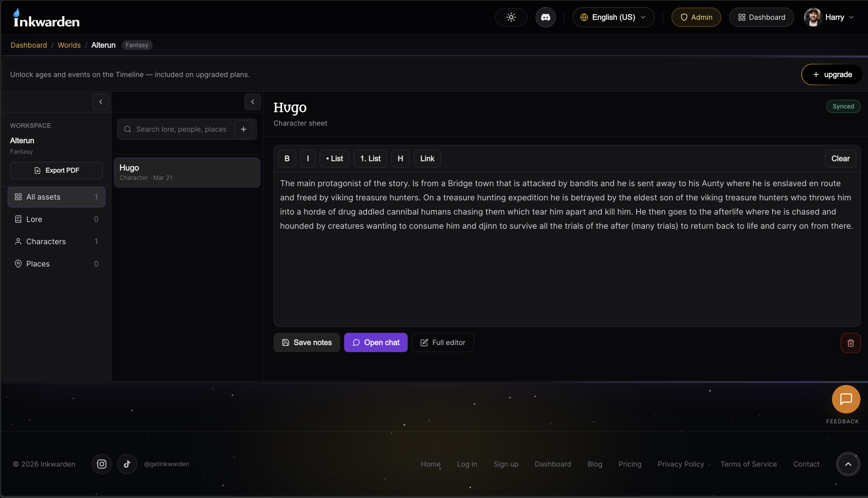
Task: Insert a Link in the editor
Action: point(427,159)
